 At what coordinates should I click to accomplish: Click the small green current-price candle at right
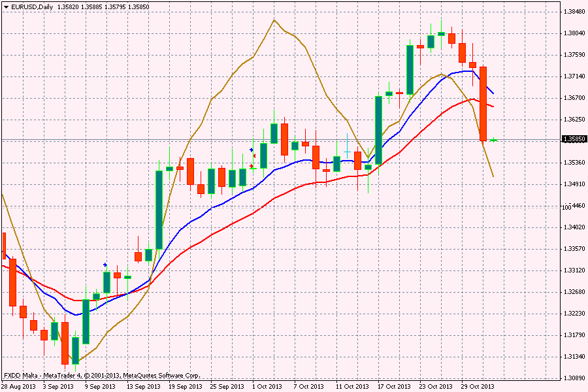494,140
